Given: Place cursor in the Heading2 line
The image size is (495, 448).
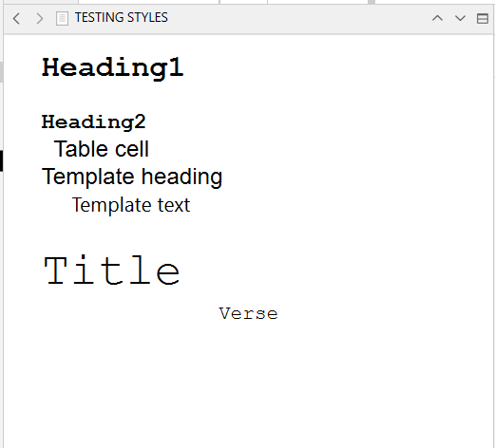Looking at the screenshot, I should pyautogui.click(x=94, y=121).
